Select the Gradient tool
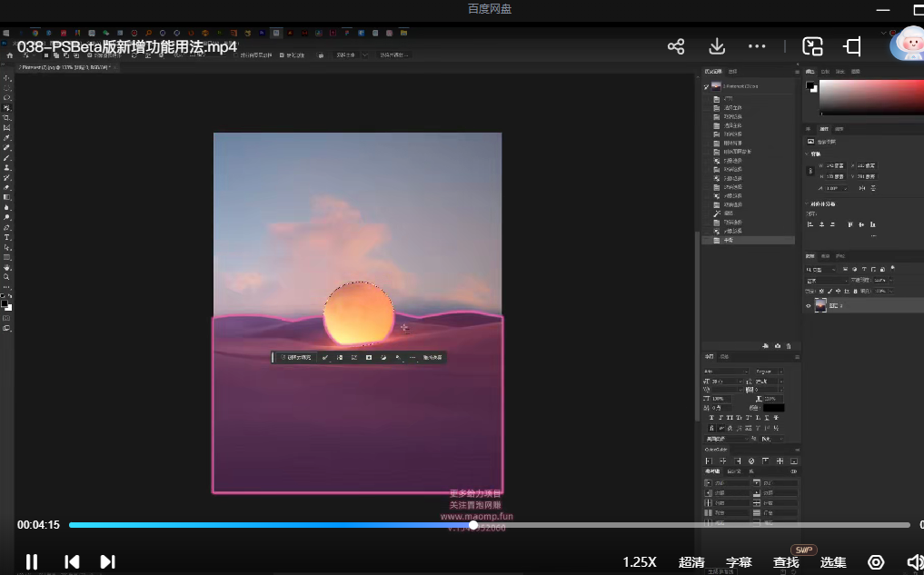This screenshot has height=575, width=924. tap(7, 197)
